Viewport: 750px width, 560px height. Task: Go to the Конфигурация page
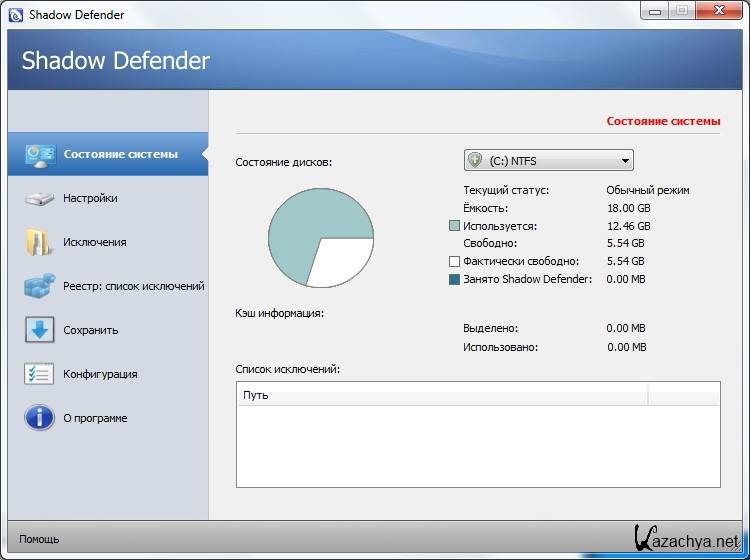(x=100, y=374)
